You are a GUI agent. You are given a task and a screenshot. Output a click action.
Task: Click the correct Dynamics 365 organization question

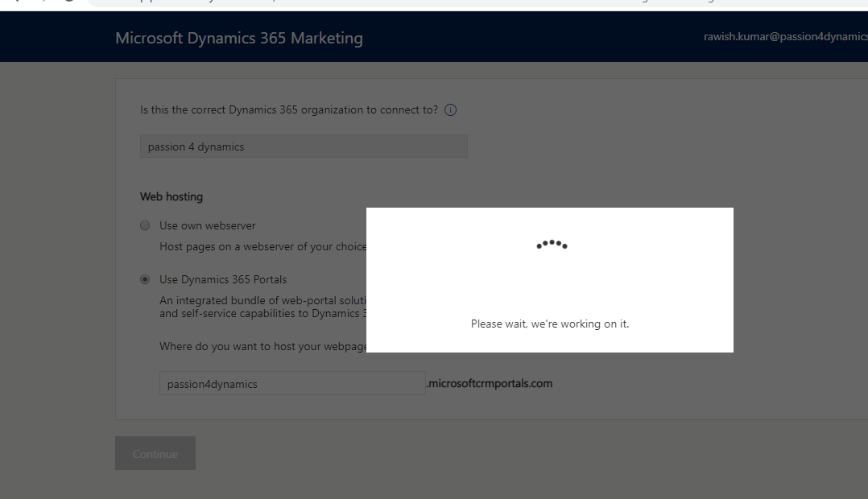(x=289, y=110)
